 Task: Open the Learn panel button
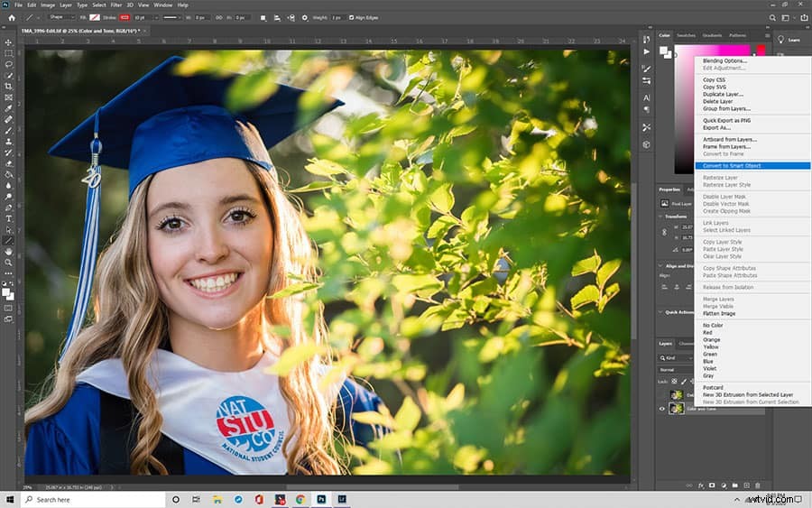[789, 40]
